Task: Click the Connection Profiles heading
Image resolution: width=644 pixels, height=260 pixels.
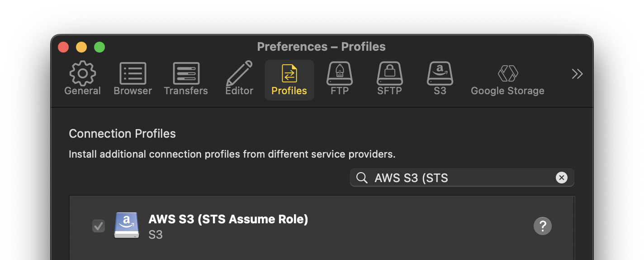Action: (122, 134)
